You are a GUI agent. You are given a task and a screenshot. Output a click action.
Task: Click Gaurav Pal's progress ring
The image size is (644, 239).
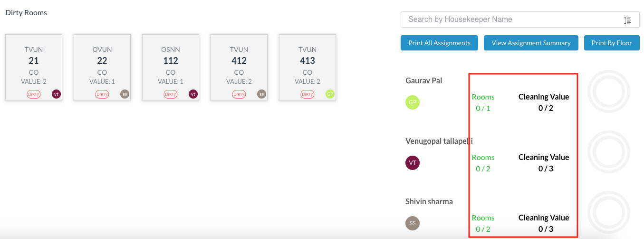609,91
